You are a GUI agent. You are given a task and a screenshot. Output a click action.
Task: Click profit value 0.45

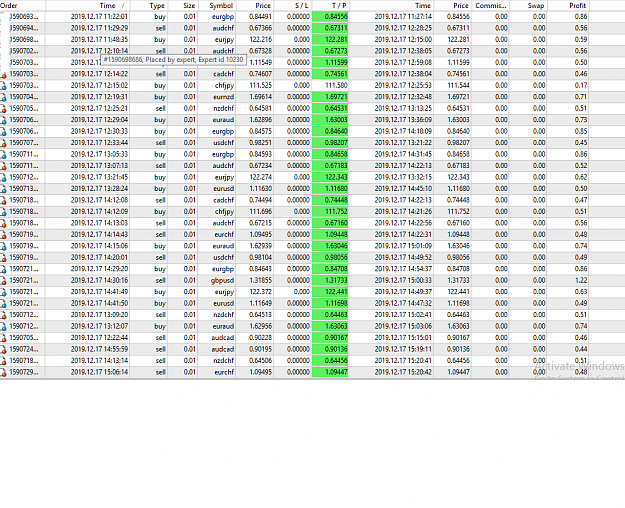pyautogui.click(x=581, y=143)
